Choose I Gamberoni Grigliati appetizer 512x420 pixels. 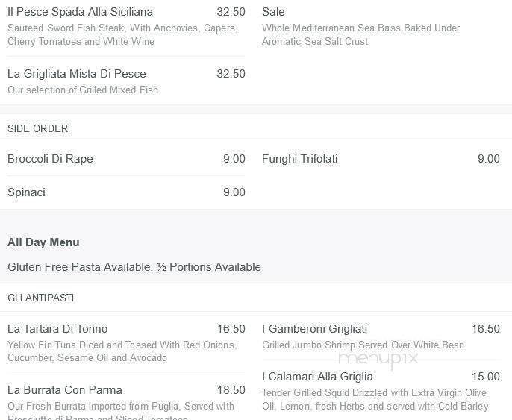pyautogui.click(x=314, y=329)
